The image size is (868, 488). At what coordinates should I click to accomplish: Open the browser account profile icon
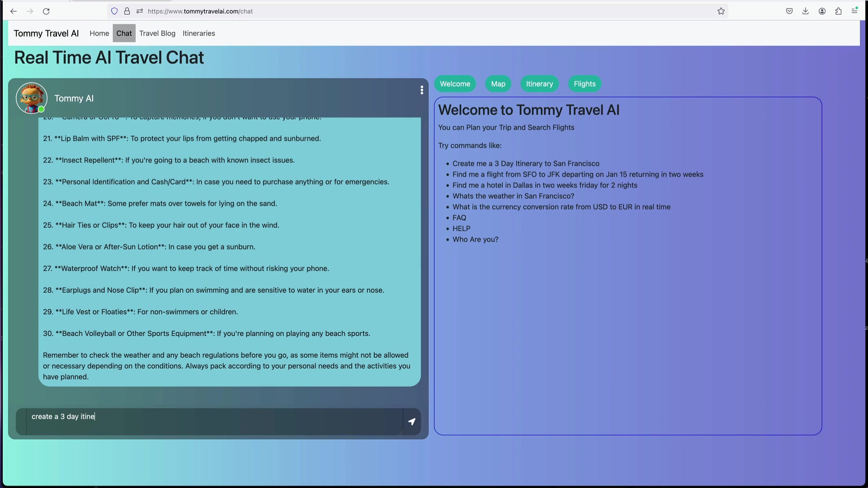click(822, 11)
